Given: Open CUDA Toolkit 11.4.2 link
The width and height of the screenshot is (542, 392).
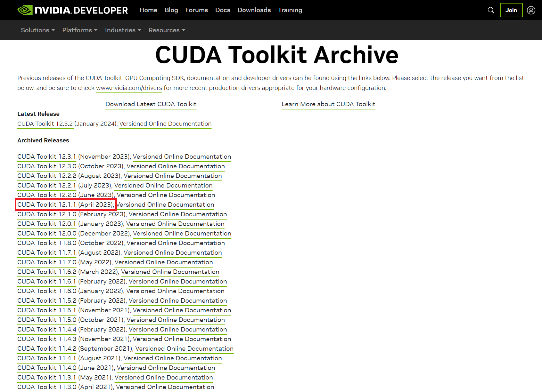Looking at the screenshot, I should [x=47, y=349].
